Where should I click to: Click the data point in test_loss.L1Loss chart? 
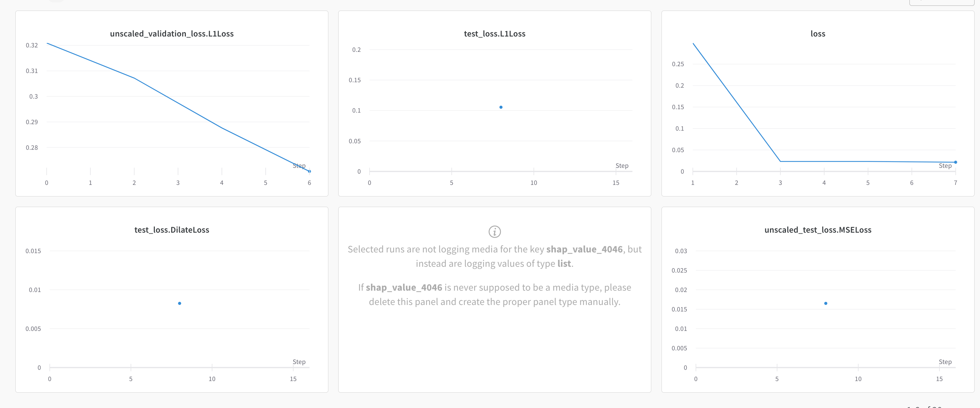point(501,107)
